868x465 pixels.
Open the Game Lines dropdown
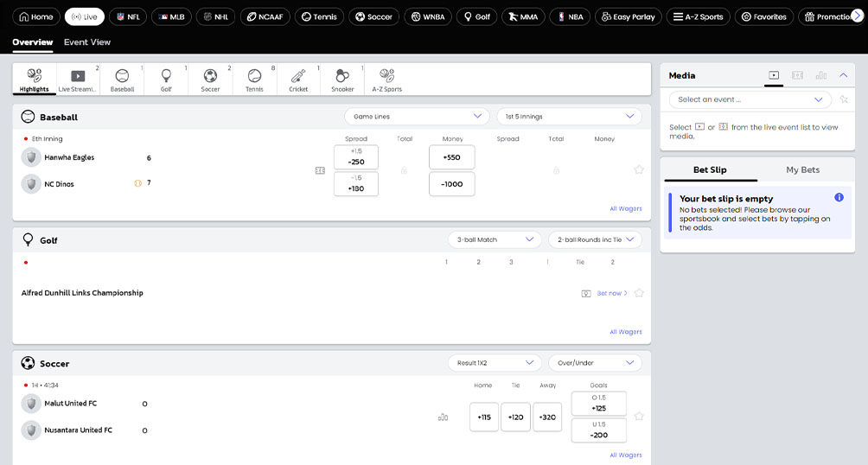pyautogui.click(x=417, y=116)
